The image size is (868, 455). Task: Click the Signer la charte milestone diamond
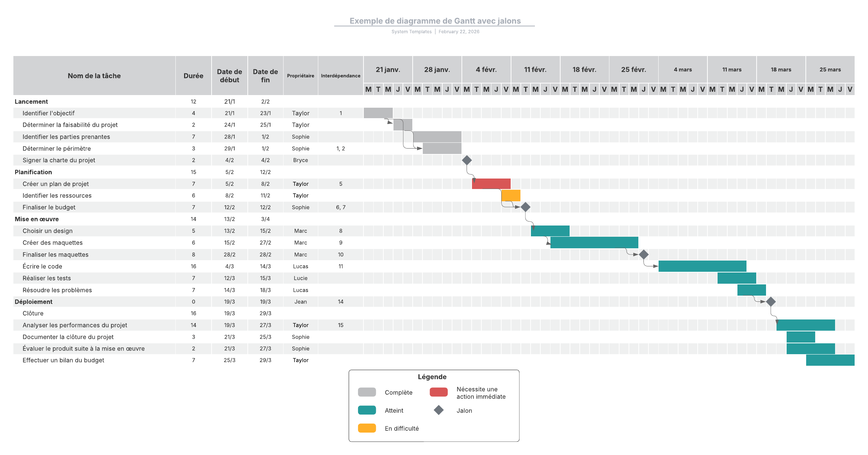click(467, 160)
